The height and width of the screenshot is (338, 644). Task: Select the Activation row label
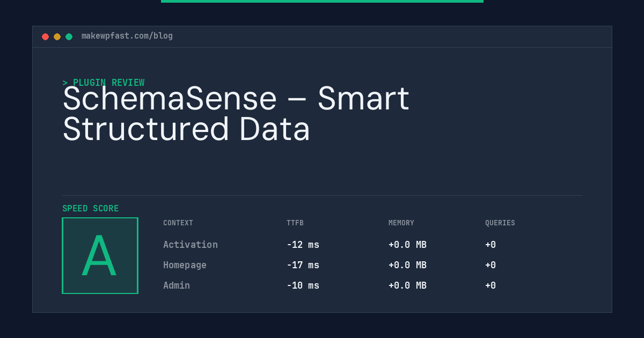(x=191, y=245)
